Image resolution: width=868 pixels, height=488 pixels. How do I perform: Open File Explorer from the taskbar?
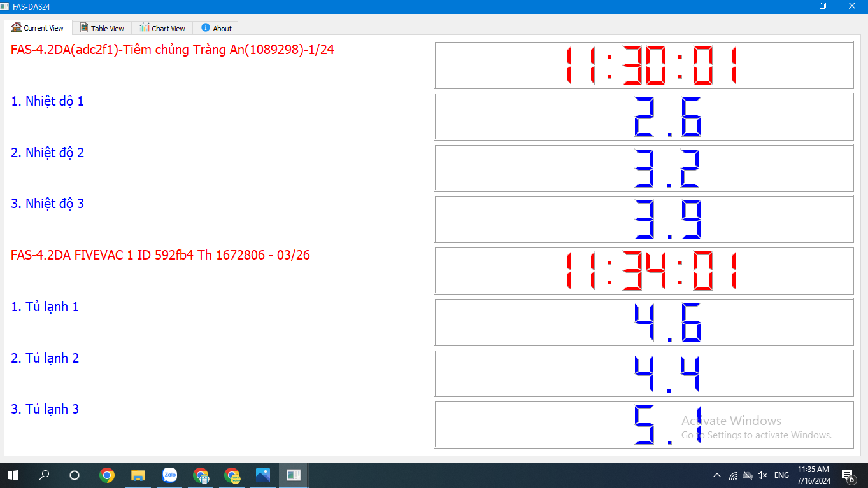(x=138, y=475)
